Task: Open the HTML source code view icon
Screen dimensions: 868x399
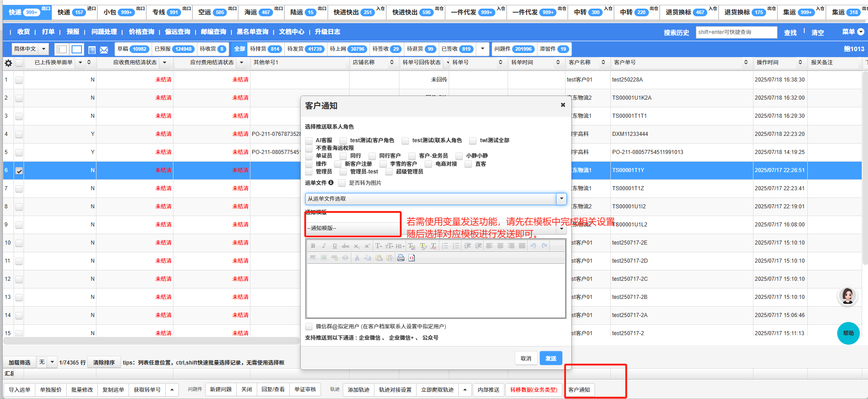Action: click(412, 258)
